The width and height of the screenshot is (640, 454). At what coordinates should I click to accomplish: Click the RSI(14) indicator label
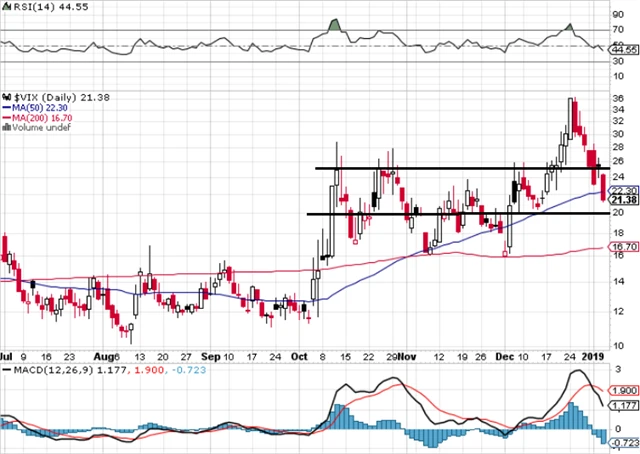pyautogui.click(x=31, y=6)
